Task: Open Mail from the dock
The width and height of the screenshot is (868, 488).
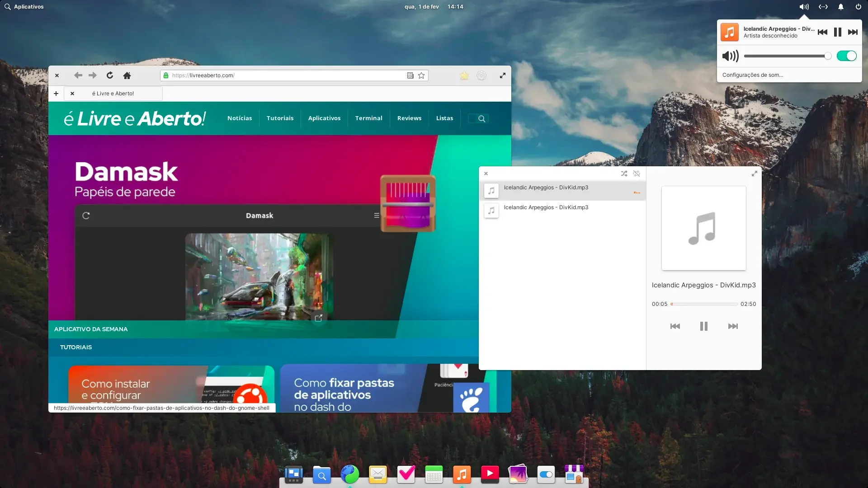Action: pyautogui.click(x=378, y=474)
